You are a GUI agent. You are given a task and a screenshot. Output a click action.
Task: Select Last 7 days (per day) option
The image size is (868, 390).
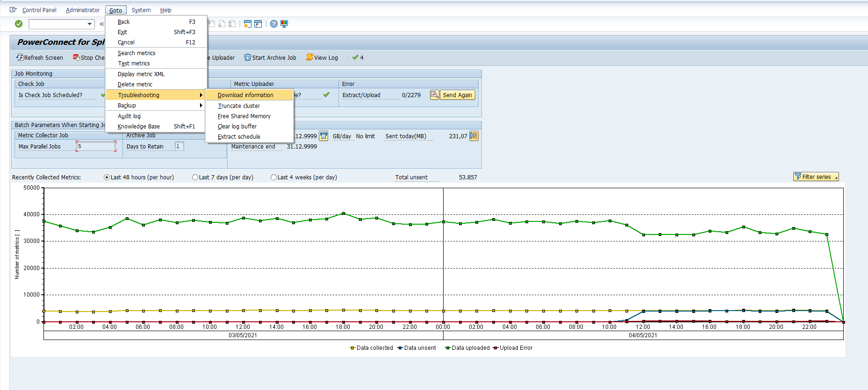(195, 177)
